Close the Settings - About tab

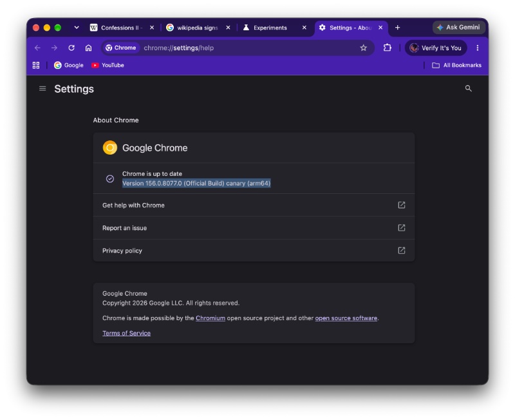point(380,28)
